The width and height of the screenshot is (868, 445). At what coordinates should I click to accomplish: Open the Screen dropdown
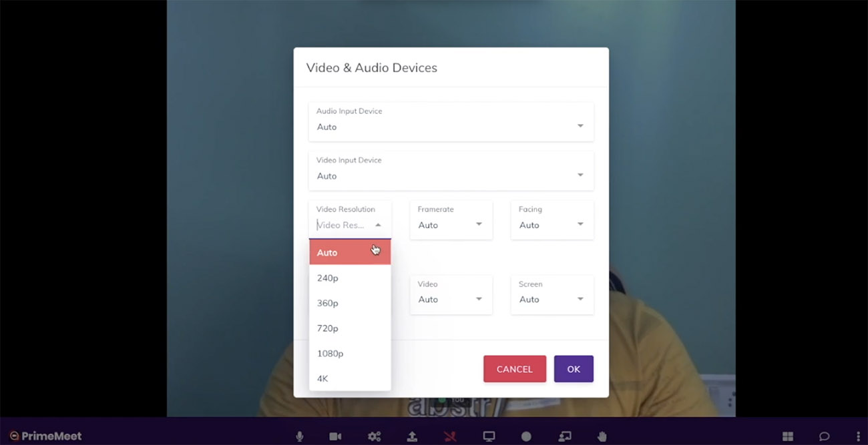(552, 294)
